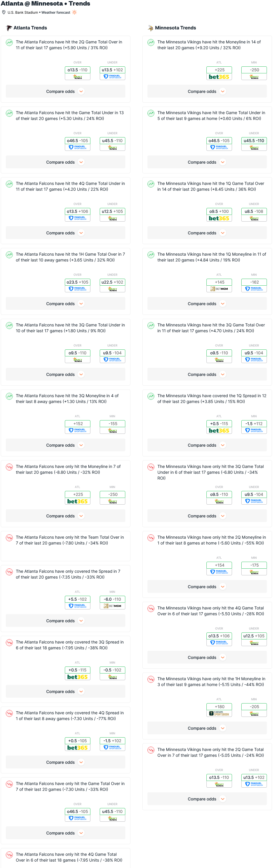The height and width of the screenshot is (868, 273).
Task: Click BetMGM logo under the +145 1Q moneyline
Action: (x=219, y=289)
